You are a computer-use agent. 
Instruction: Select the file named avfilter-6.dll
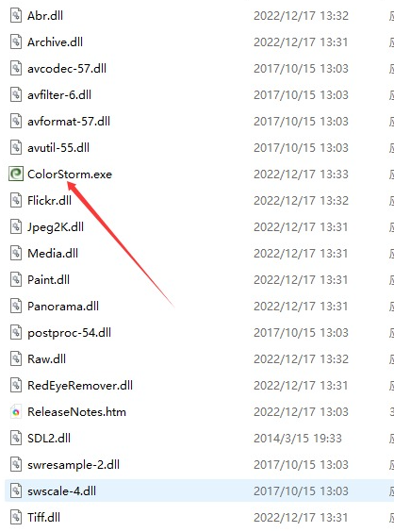[59, 95]
